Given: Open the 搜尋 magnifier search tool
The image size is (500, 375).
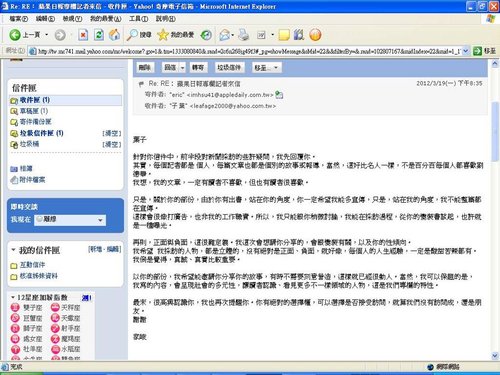Looking at the screenshot, I should pos(139,35).
